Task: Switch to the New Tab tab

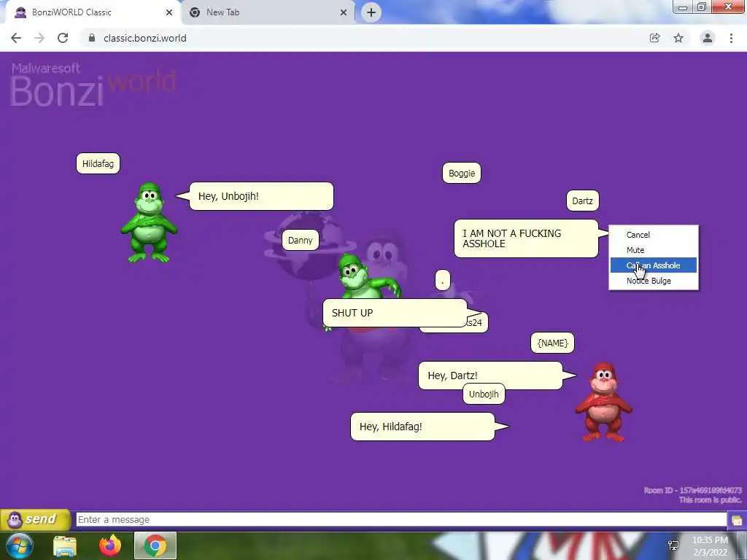Action: click(268, 12)
